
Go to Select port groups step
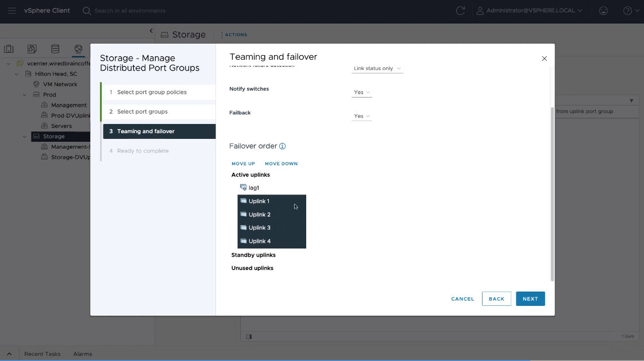click(142, 112)
